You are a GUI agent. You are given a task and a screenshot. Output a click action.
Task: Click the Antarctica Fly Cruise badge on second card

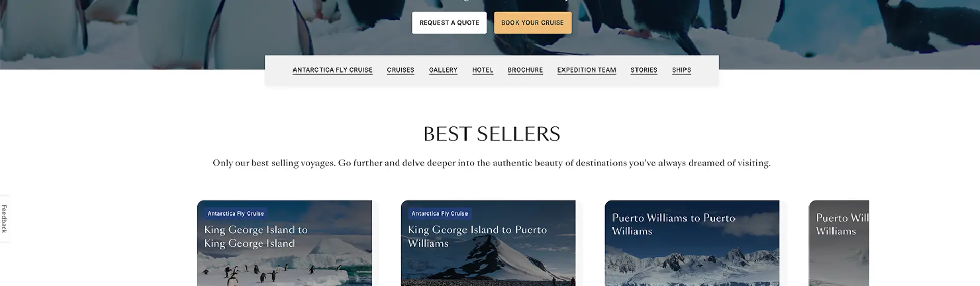[439, 213]
